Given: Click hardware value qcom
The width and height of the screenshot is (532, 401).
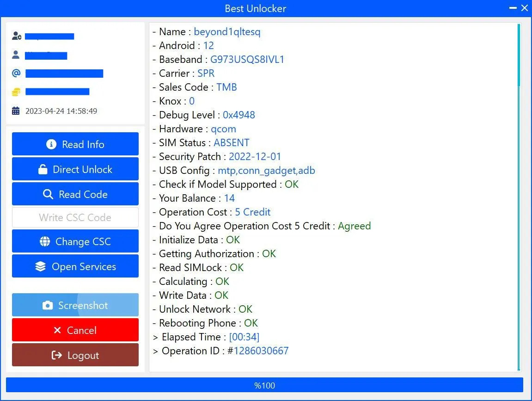Looking at the screenshot, I should (x=223, y=130).
